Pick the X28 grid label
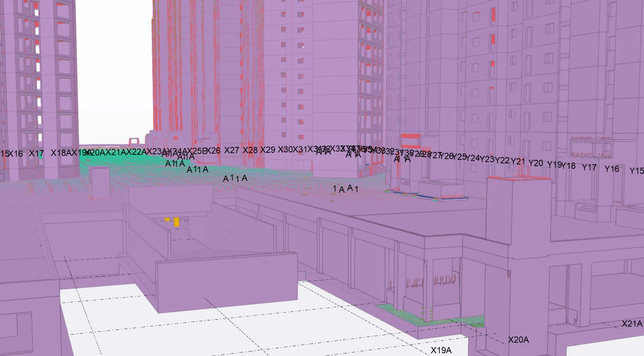Image resolution: width=644 pixels, height=356 pixels. coord(250,150)
